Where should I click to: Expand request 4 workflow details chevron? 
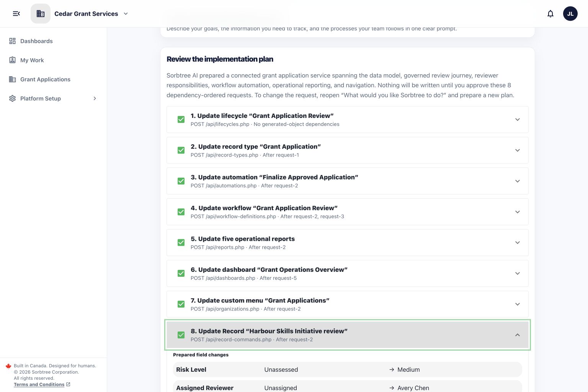pos(517,212)
